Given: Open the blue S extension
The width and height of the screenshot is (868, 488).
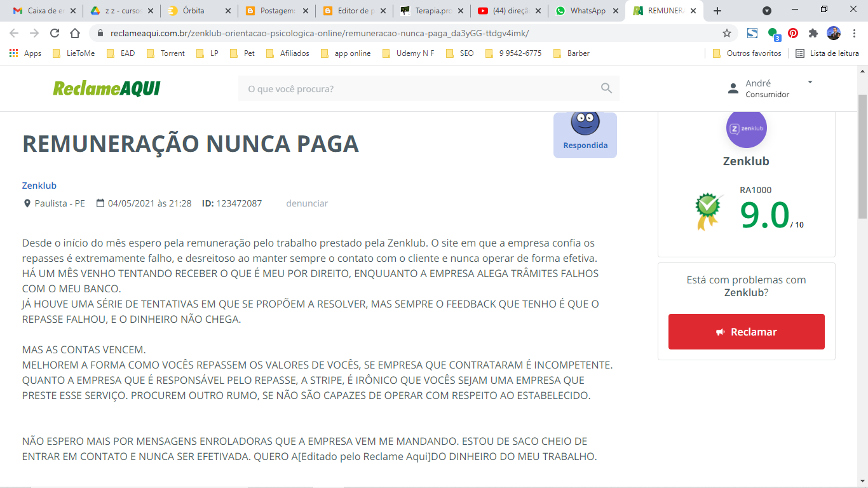Looking at the screenshot, I should 752,33.
